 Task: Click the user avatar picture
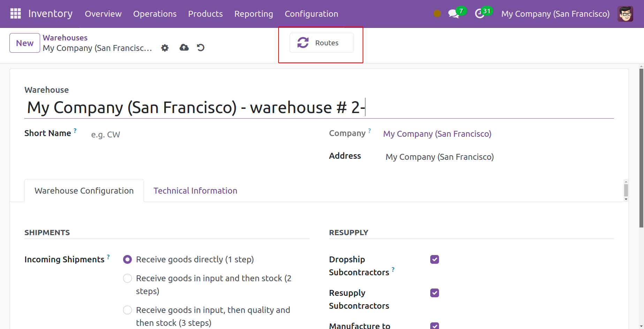tap(625, 14)
